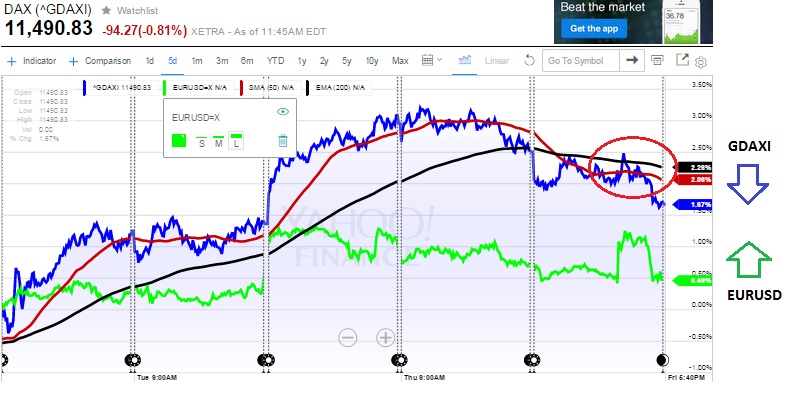Click the plus icon next to Comparison
Viewport: 795px width, 410px height.
coord(74,61)
